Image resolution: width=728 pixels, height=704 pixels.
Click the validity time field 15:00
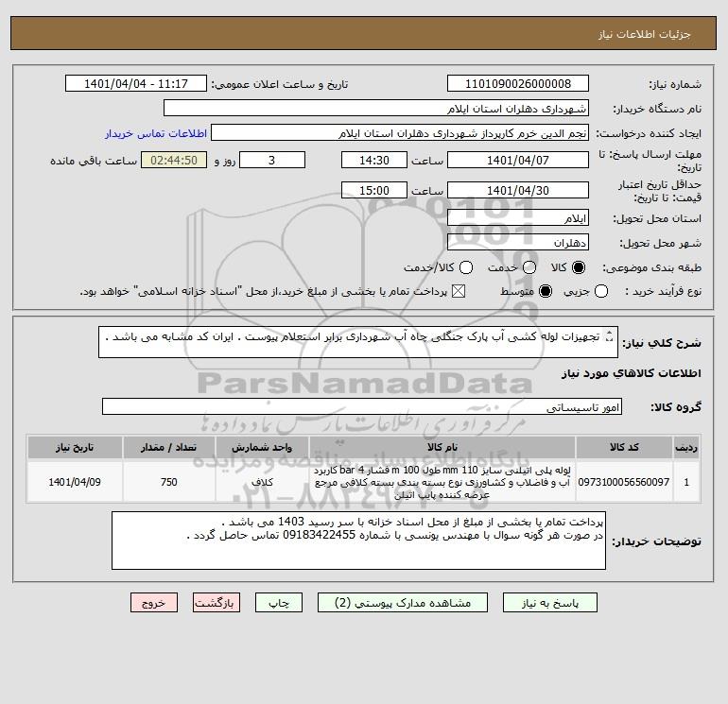pyautogui.click(x=374, y=190)
